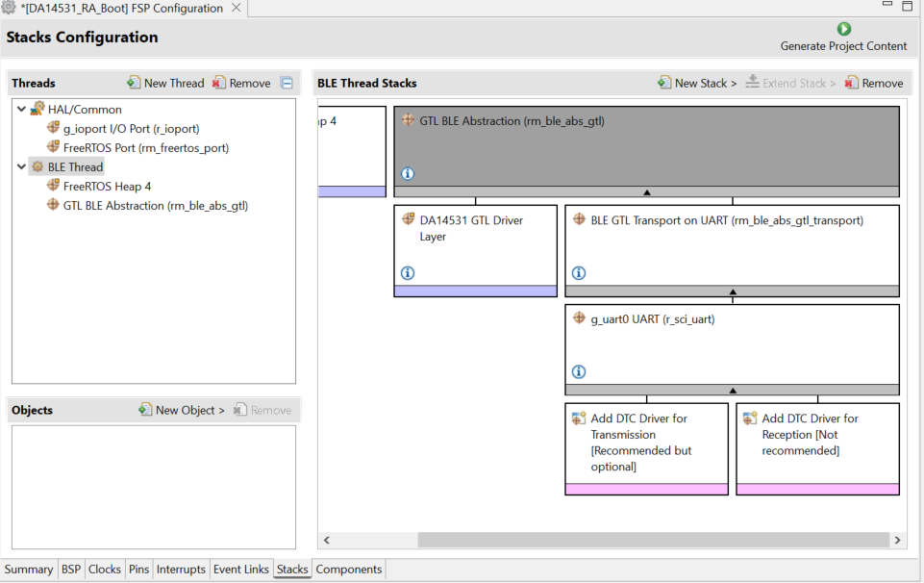Image resolution: width=924 pixels, height=583 pixels.
Task: Click Remove text in Threads panel
Action: 250,83
